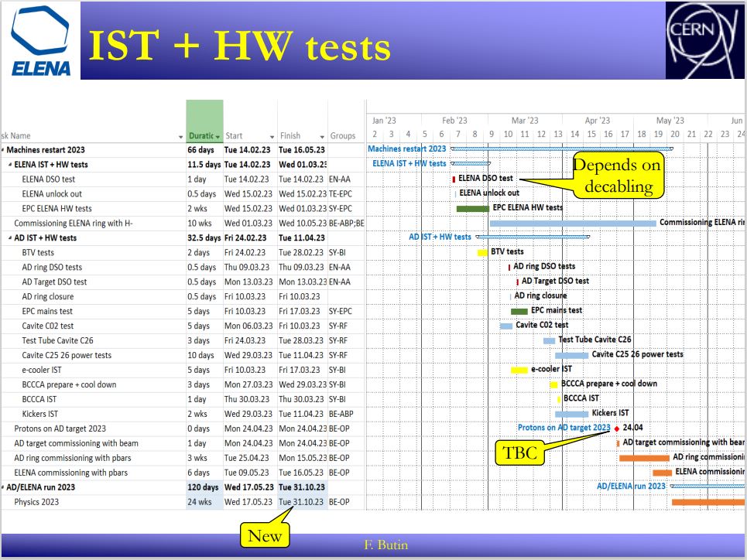Select the EPC mains test task name

click(x=47, y=312)
